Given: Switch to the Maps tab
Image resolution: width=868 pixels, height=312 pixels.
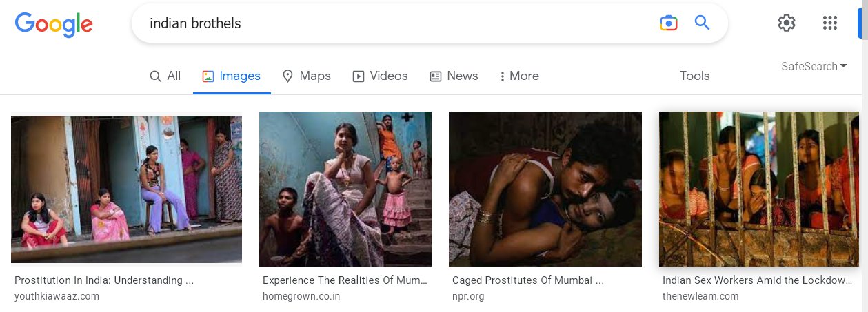Looking at the screenshot, I should [307, 76].
